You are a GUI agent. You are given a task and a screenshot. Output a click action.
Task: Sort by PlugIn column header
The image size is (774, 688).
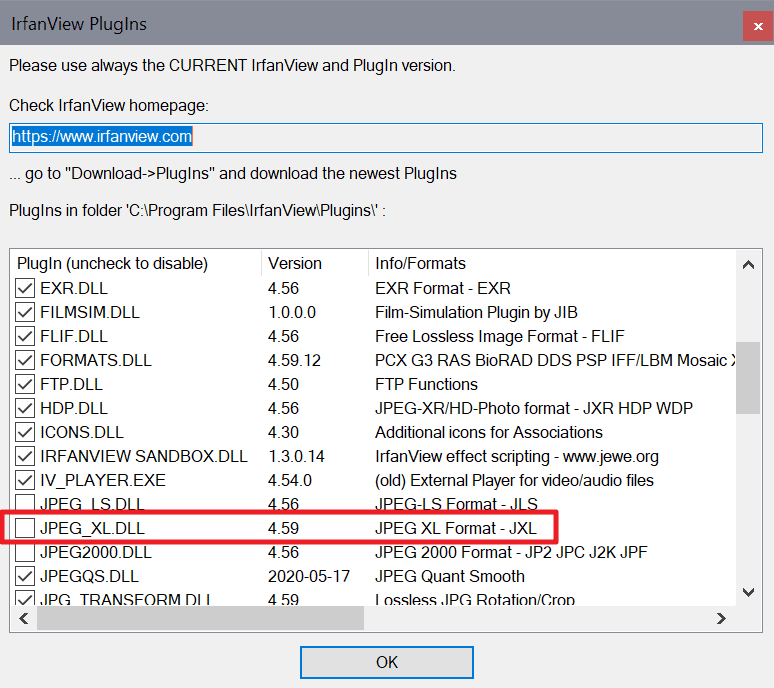[x=136, y=264]
